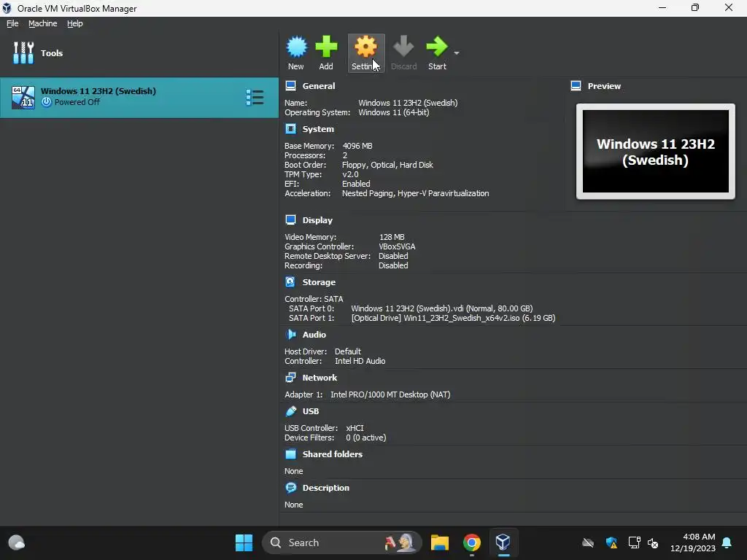Select the Windows 11 23H2 (Swedish) machine

(x=139, y=98)
